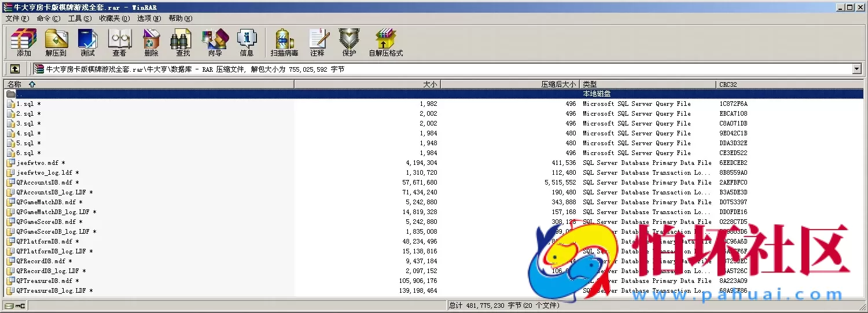Select the 1.sql file entry

tap(25, 104)
